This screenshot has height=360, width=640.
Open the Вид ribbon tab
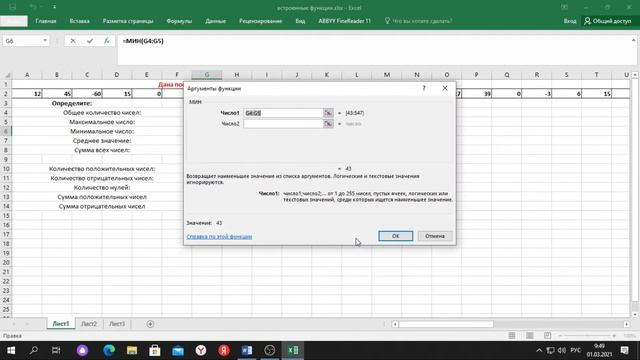pos(300,21)
